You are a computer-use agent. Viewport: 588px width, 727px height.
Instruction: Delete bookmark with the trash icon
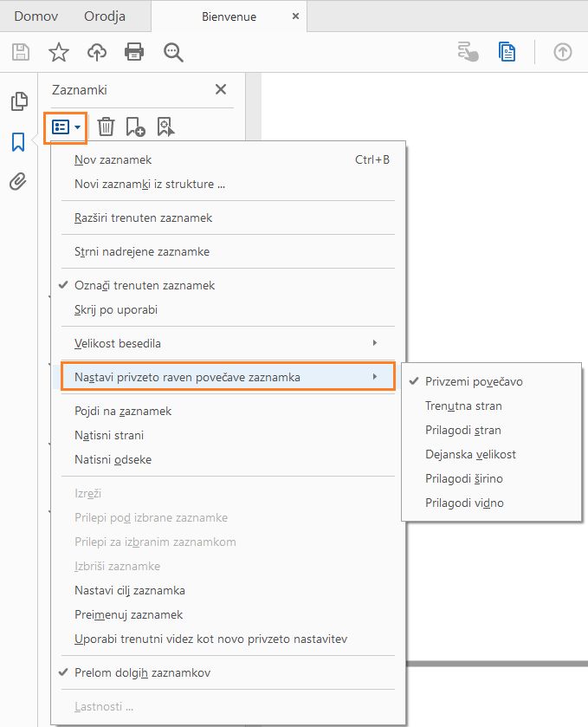[106, 127]
